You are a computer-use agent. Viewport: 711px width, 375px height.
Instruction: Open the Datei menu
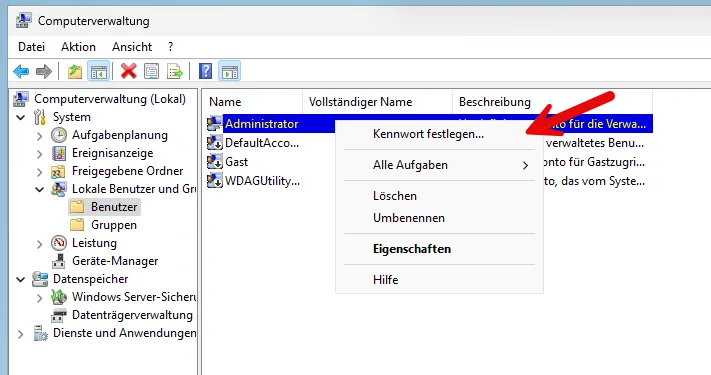click(x=31, y=47)
